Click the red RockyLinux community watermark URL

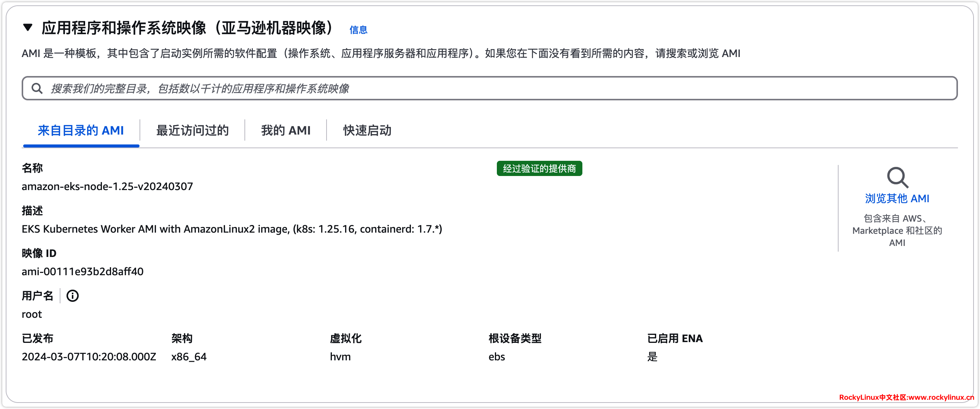pyautogui.click(x=906, y=397)
